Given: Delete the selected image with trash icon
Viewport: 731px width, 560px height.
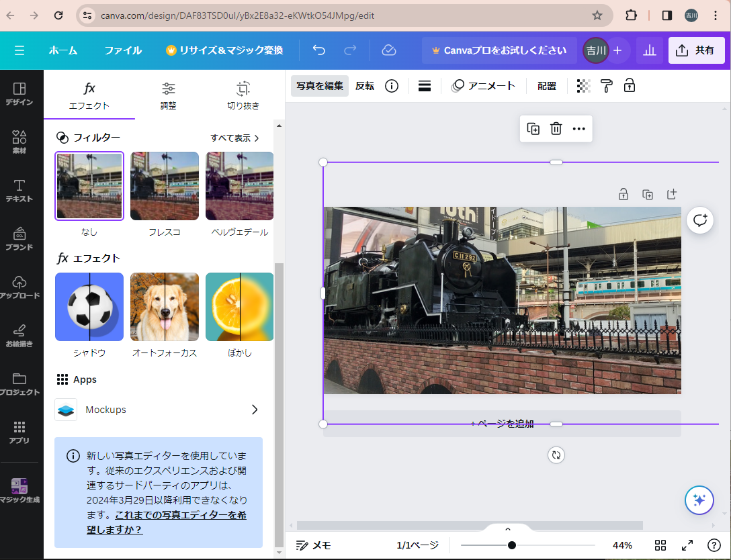Looking at the screenshot, I should pos(556,129).
